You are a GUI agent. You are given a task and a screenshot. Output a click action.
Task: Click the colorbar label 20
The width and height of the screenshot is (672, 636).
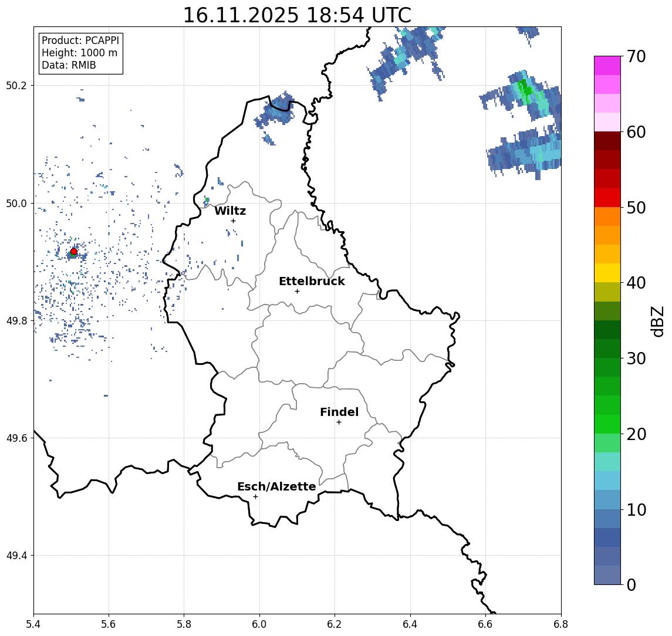[636, 434]
